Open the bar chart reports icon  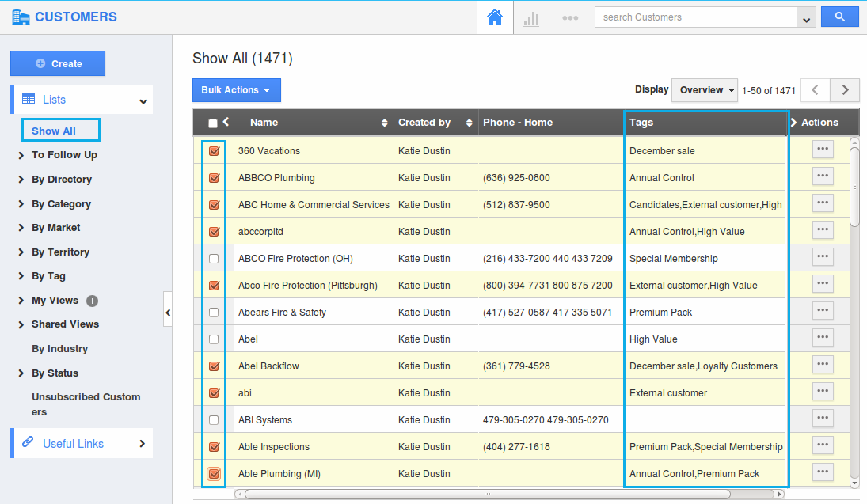click(530, 17)
